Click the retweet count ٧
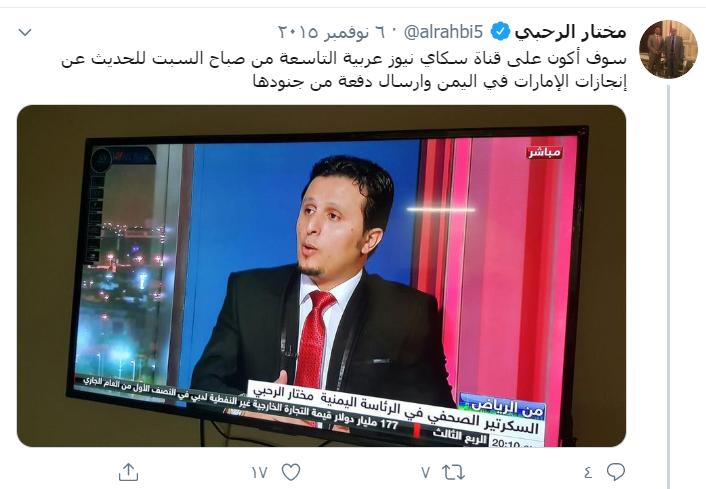The image size is (706, 489). coord(425,472)
